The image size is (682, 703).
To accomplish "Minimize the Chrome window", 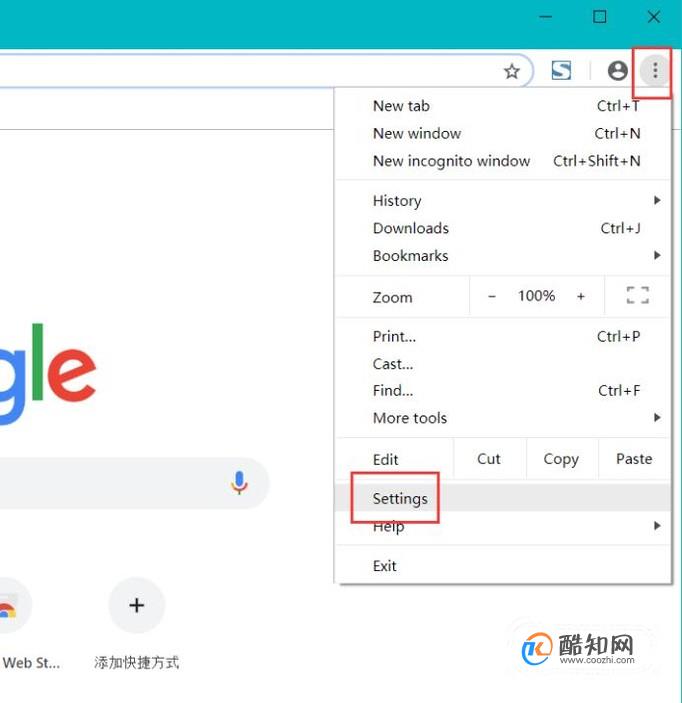I will (x=546, y=17).
